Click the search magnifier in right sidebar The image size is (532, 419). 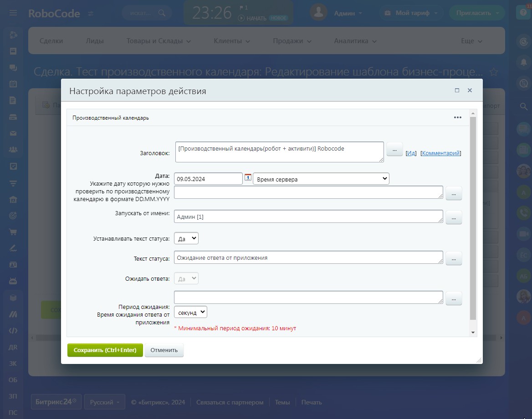click(523, 106)
